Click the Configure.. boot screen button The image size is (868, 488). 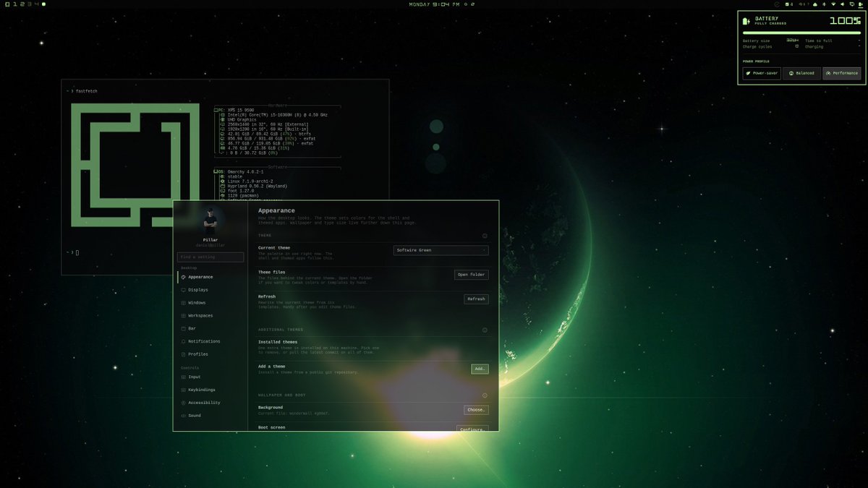472,429
